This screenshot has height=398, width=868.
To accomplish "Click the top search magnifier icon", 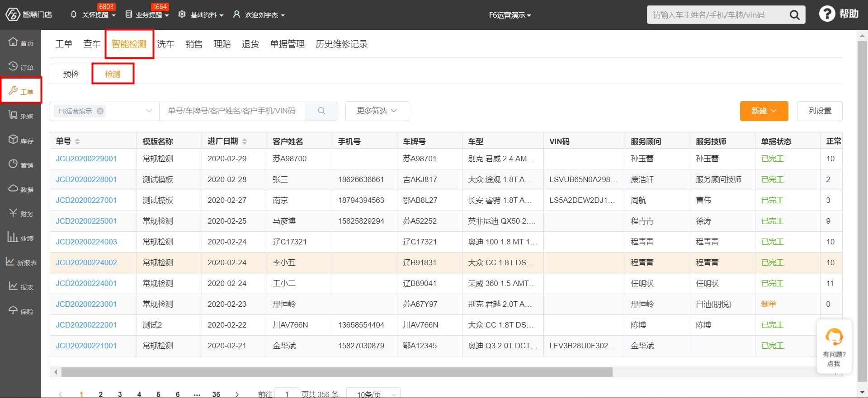I will tap(794, 15).
